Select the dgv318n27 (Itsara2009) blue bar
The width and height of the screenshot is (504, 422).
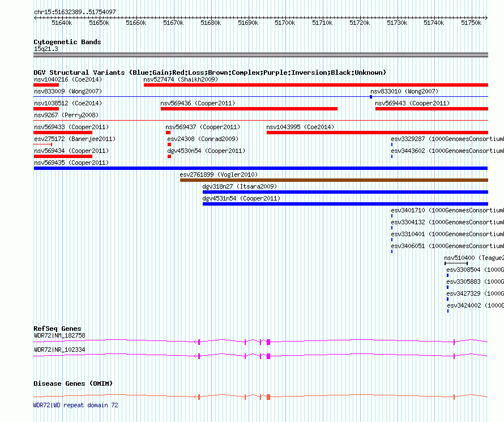[x=345, y=192]
